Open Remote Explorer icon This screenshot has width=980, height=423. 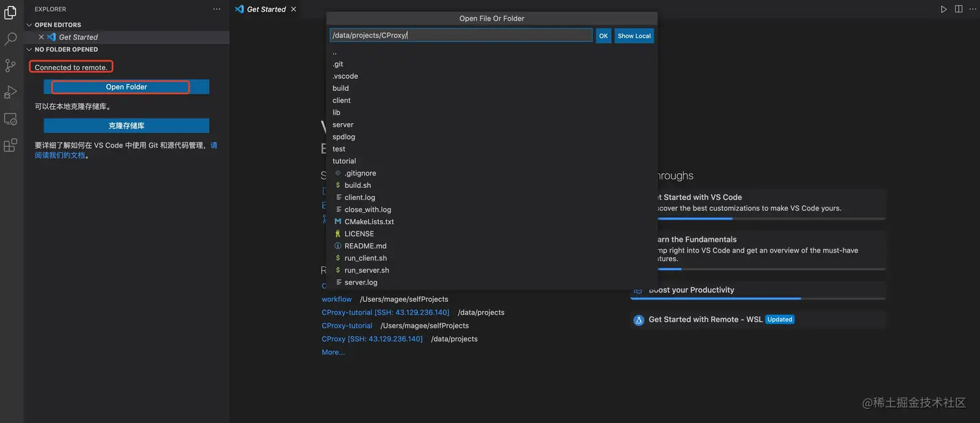(x=10, y=119)
